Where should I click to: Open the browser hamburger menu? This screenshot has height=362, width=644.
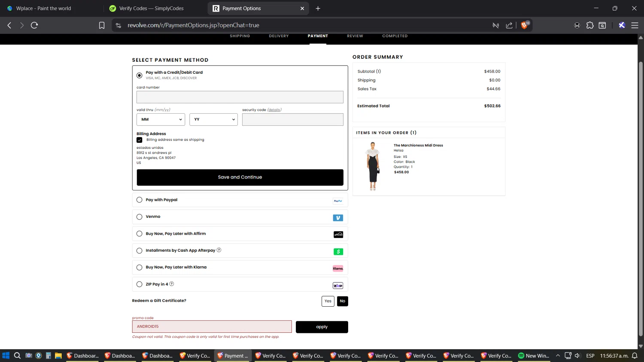[635, 25]
